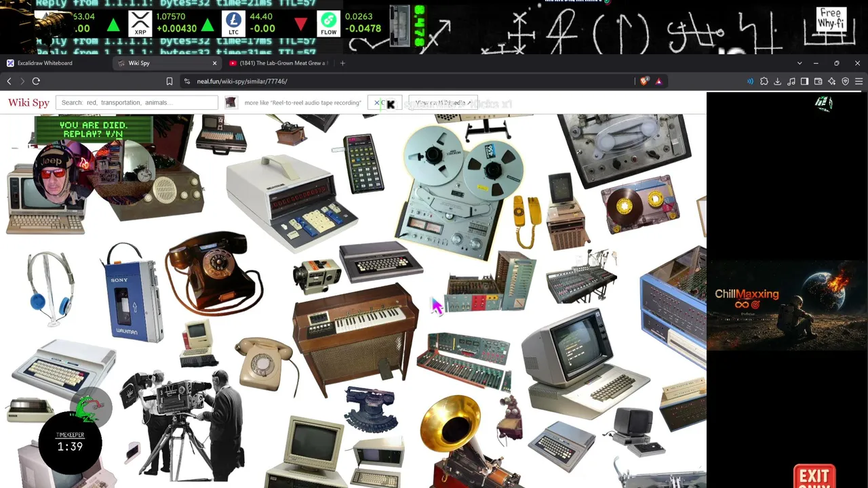Open the music note playlist icon

(791, 81)
